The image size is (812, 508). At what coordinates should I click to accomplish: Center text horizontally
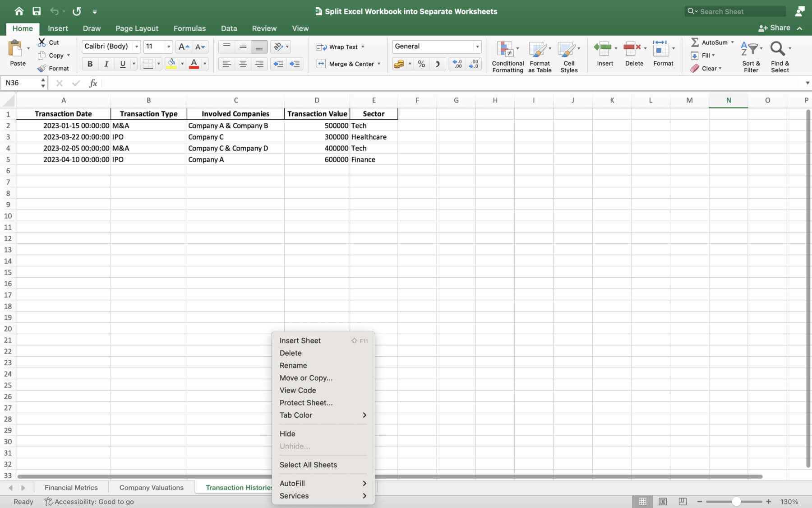[x=243, y=64]
